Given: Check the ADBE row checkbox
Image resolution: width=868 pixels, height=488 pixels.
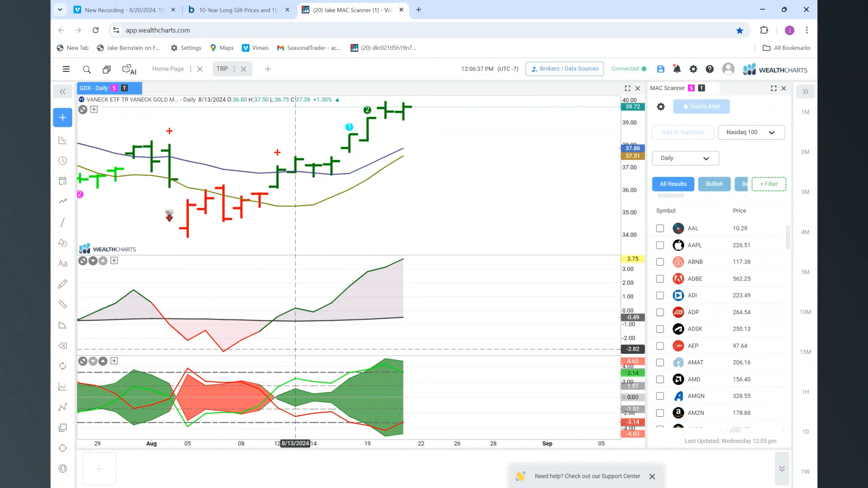Looking at the screenshot, I should tap(660, 279).
